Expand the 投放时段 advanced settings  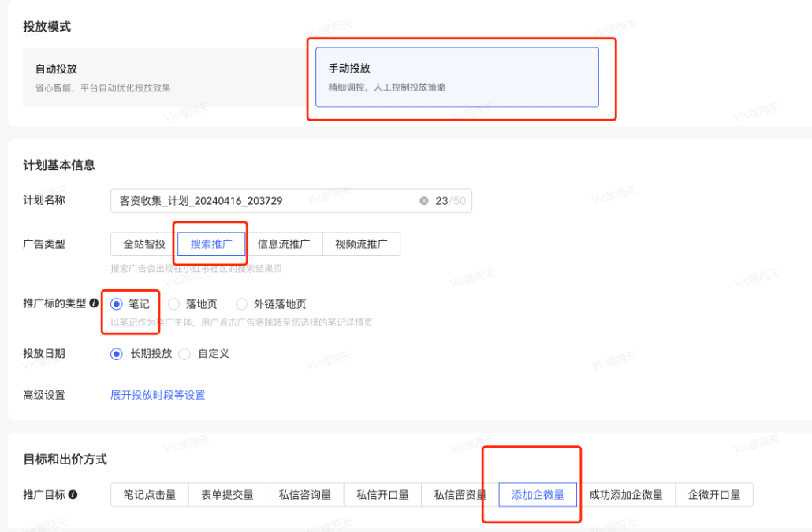click(x=158, y=394)
